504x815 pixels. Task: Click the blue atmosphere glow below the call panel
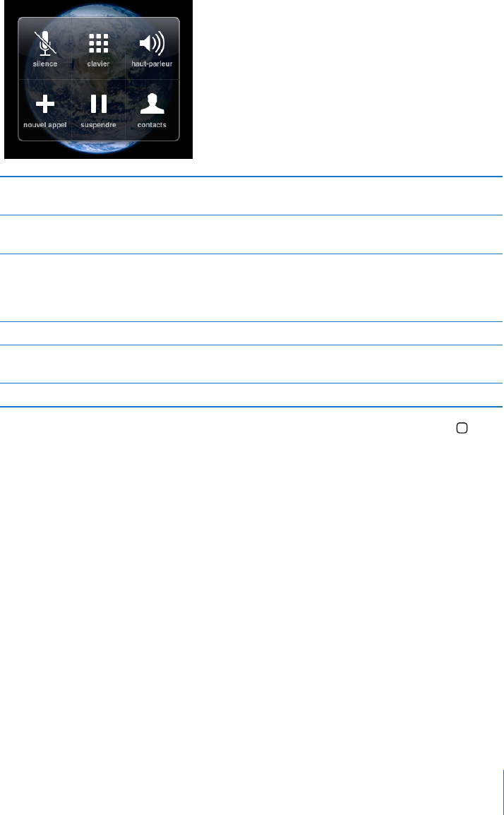98,148
